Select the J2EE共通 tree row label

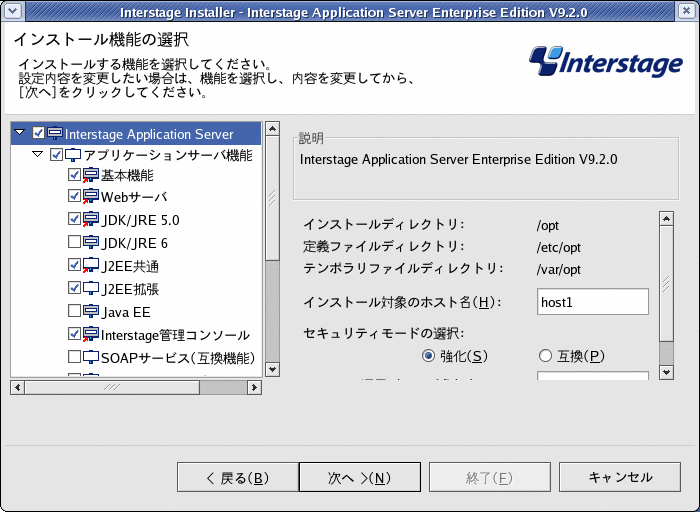[130, 266]
